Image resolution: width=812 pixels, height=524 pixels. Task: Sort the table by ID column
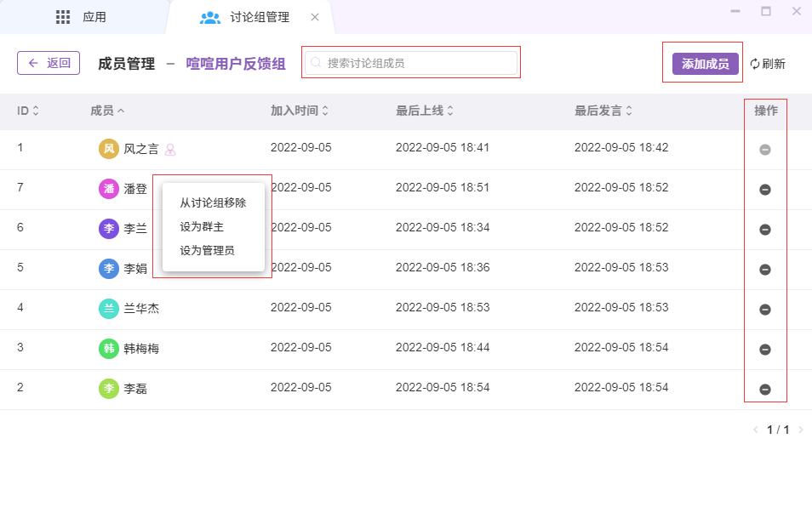point(28,111)
